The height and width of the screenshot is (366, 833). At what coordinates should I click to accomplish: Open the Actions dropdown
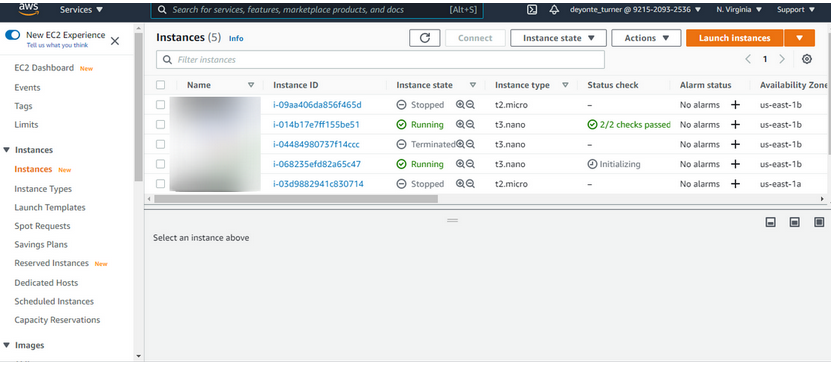647,38
